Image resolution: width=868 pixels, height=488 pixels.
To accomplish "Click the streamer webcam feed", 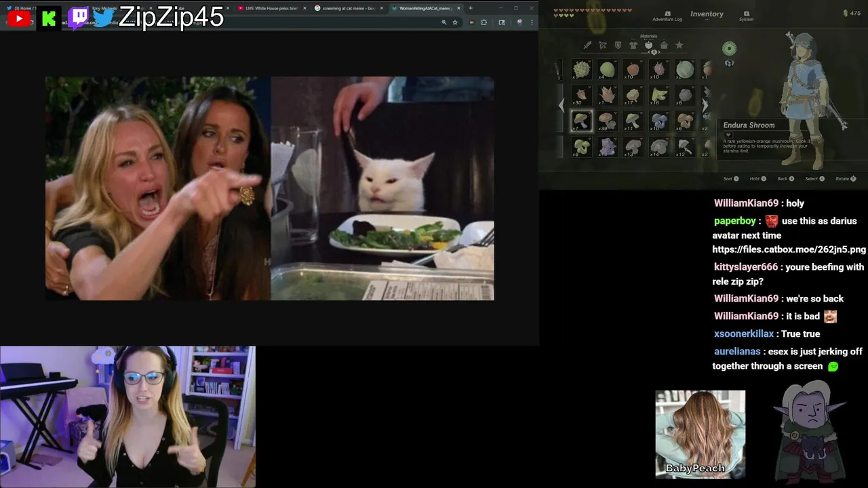I will (127, 417).
